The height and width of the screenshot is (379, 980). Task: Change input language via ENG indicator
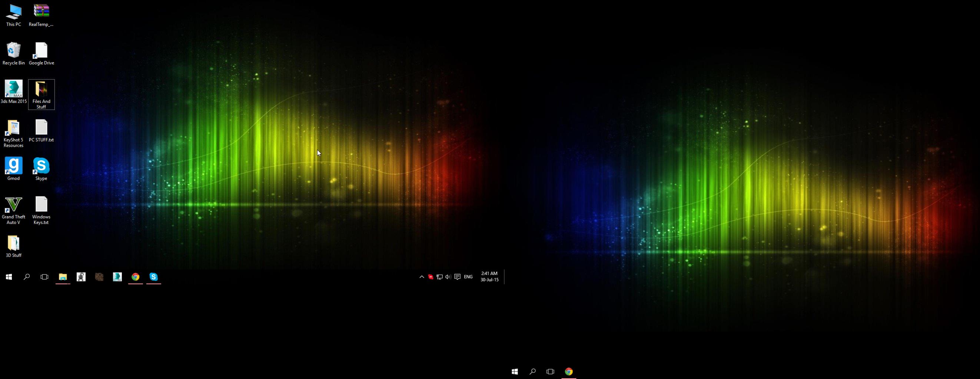[x=468, y=277]
